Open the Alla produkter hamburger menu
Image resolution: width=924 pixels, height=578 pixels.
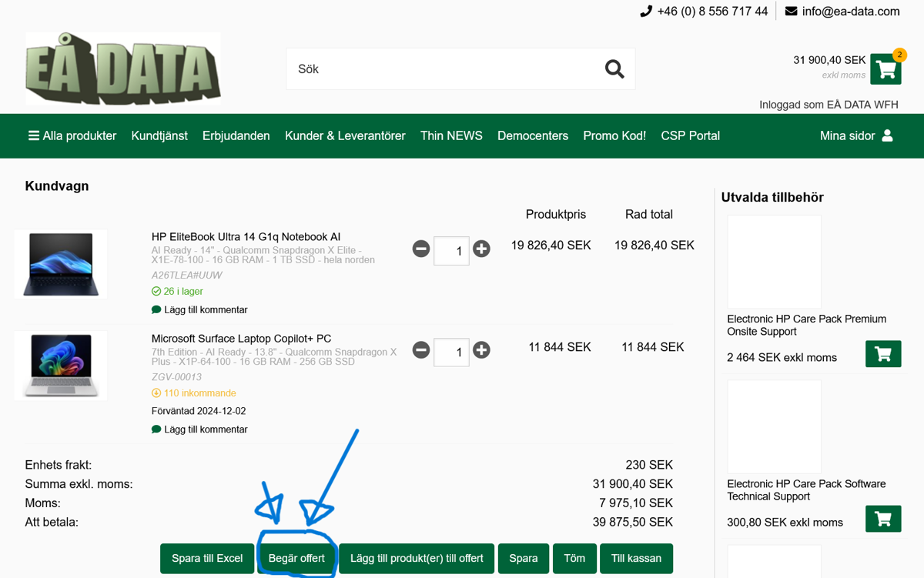72,135
